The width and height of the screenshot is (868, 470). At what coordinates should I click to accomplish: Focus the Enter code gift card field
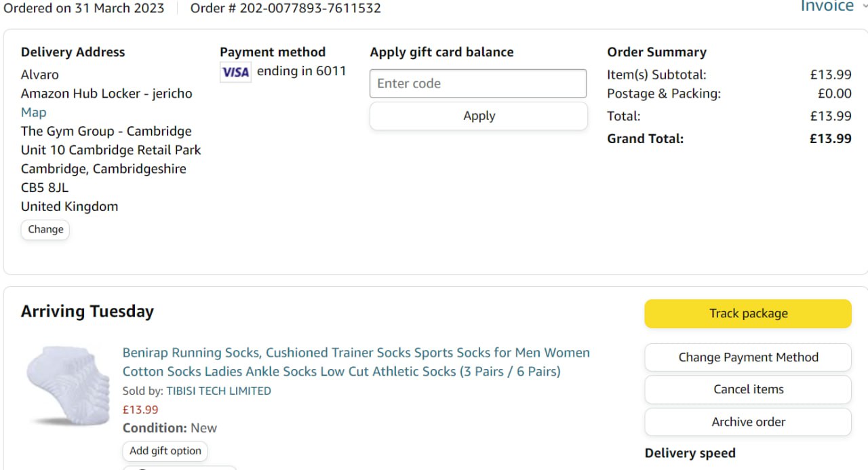[477, 83]
